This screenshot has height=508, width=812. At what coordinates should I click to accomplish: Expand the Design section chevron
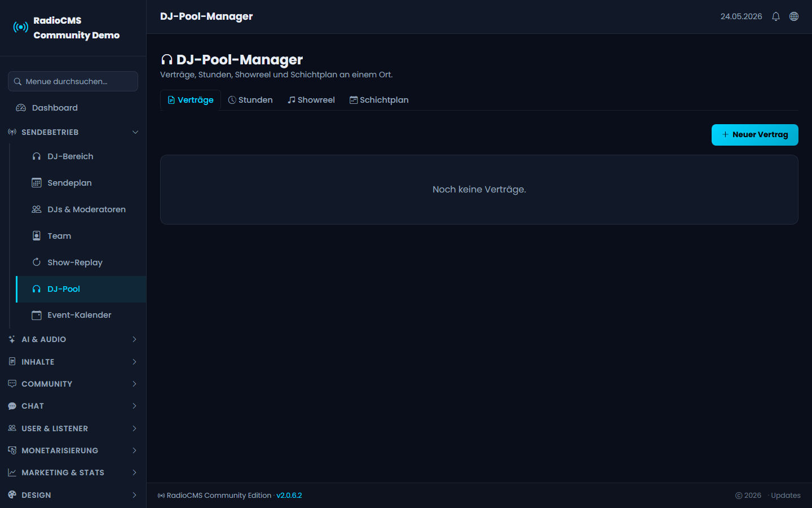point(134,495)
